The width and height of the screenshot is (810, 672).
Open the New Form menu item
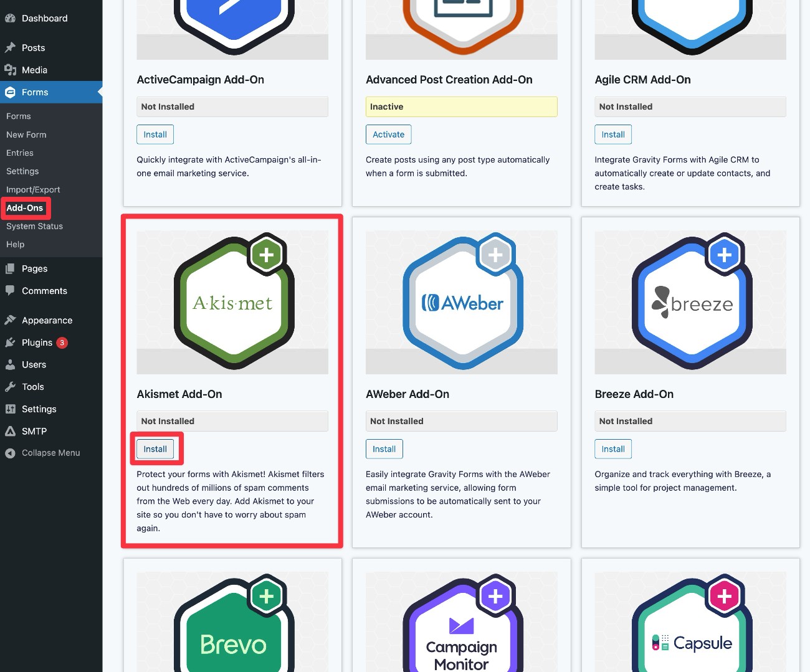tap(26, 135)
